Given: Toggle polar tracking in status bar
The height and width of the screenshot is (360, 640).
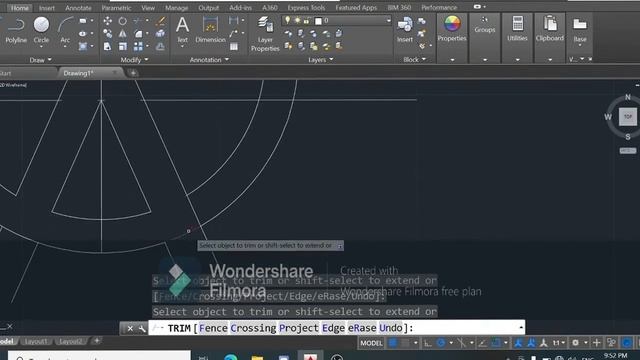Looking at the screenshot, I should point(441,343).
